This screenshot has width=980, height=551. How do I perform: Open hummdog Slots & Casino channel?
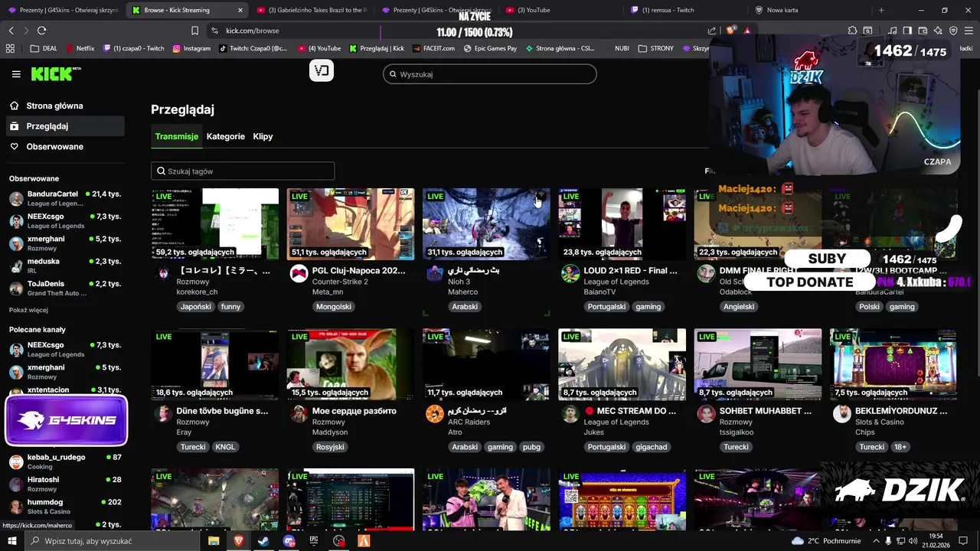point(65,506)
